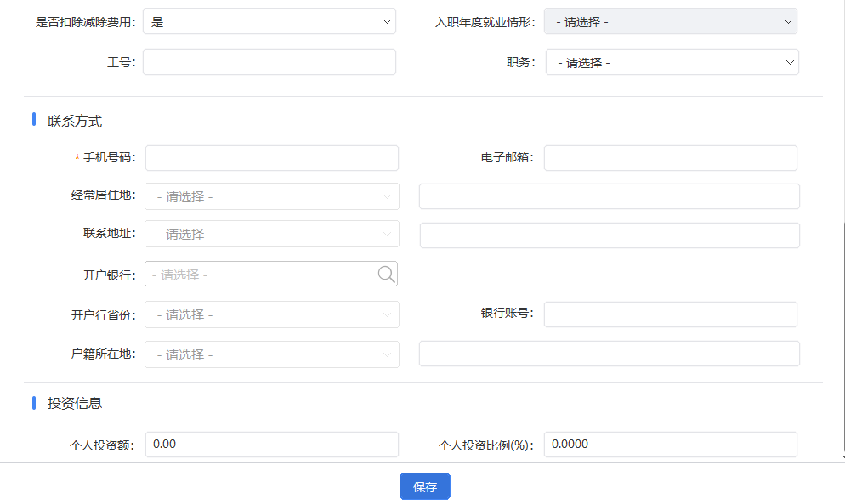
Task: Click the 户籍所在地 detailed address field
Action: click(610, 354)
